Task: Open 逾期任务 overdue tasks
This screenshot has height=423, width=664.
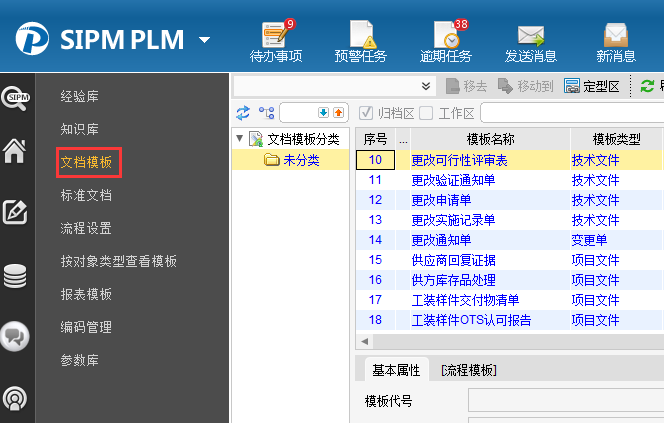Action: pyautogui.click(x=446, y=41)
